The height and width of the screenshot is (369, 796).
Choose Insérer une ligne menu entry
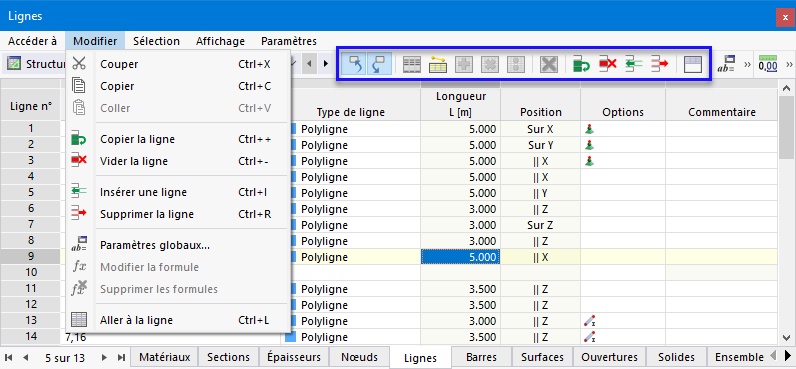(178, 192)
